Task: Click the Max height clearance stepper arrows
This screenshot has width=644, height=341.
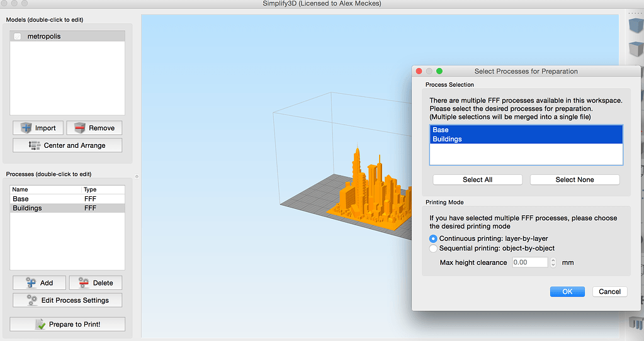Action: click(x=553, y=262)
